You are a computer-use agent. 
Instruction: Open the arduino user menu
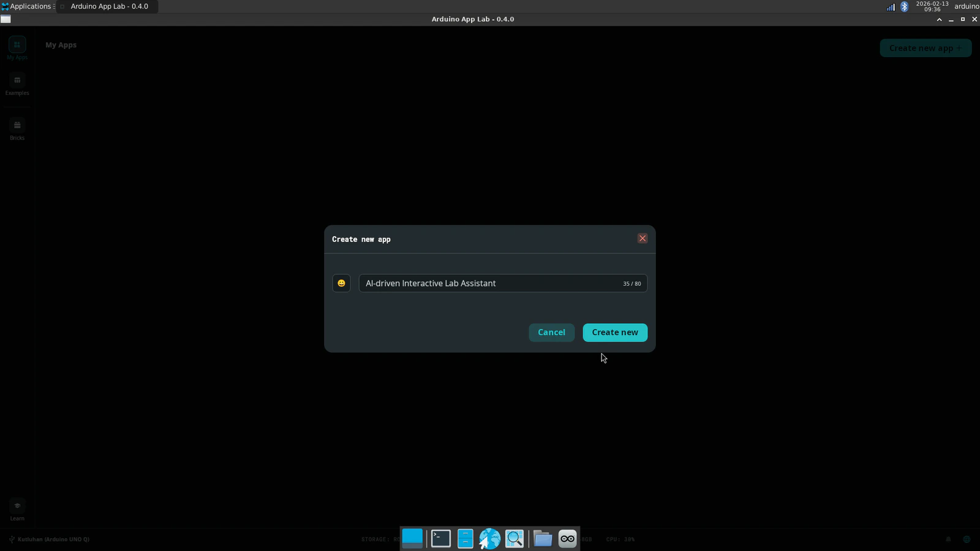[x=967, y=6]
